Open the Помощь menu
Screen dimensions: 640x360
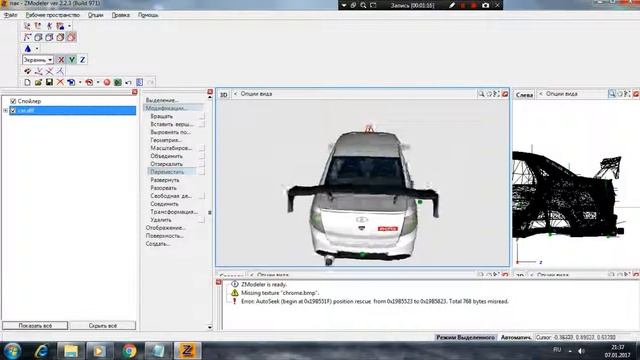coord(148,15)
